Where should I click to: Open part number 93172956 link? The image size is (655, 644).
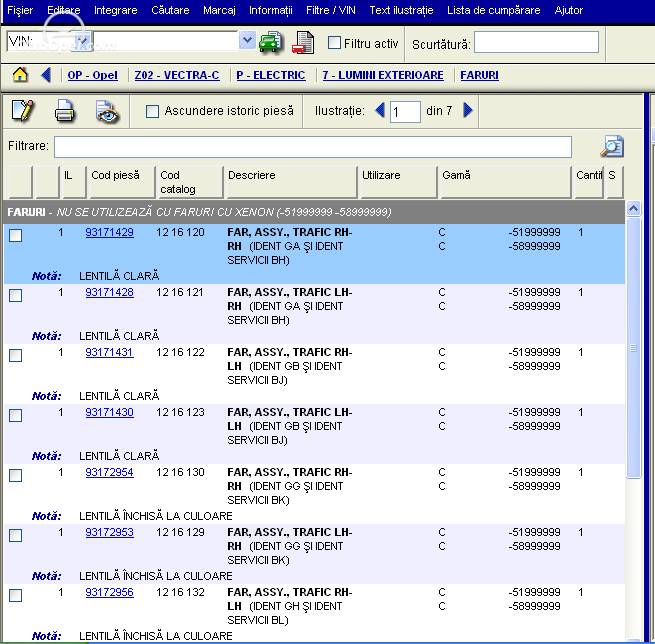tap(109, 592)
